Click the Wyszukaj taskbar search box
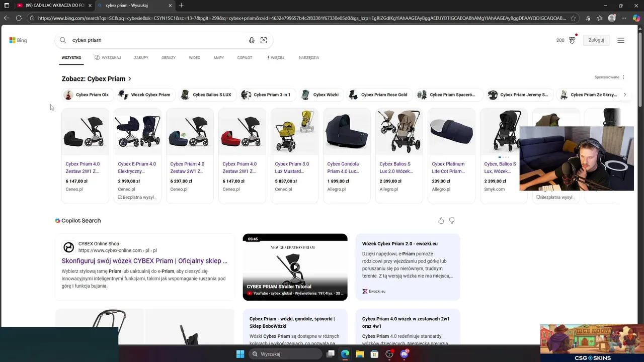This screenshot has height=362, width=644. pos(286,354)
